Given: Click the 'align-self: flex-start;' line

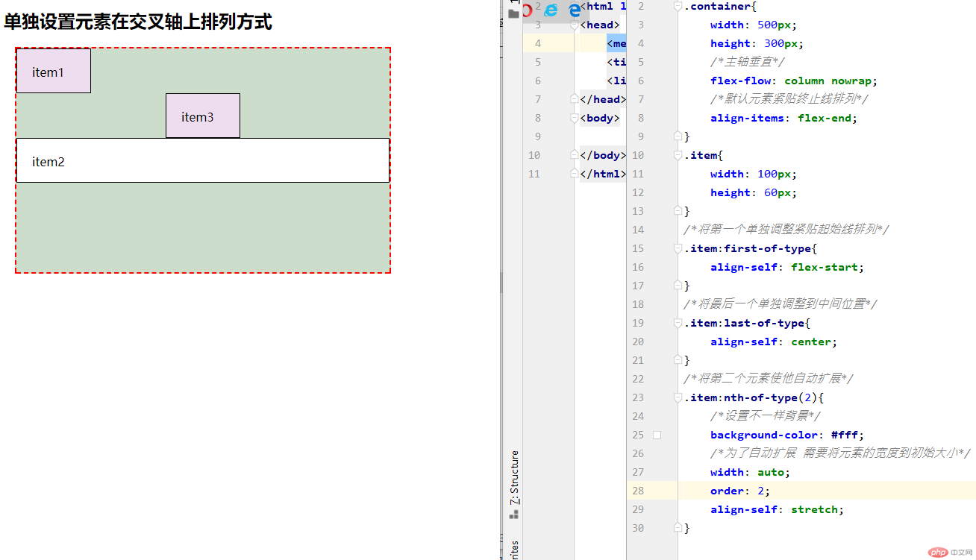Looking at the screenshot, I should [788, 267].
